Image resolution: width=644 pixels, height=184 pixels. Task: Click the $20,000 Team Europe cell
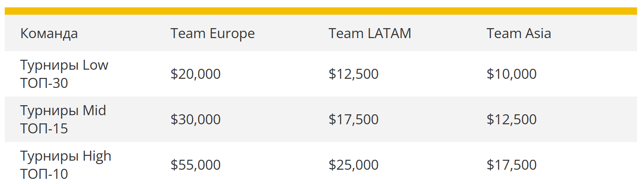195,74
